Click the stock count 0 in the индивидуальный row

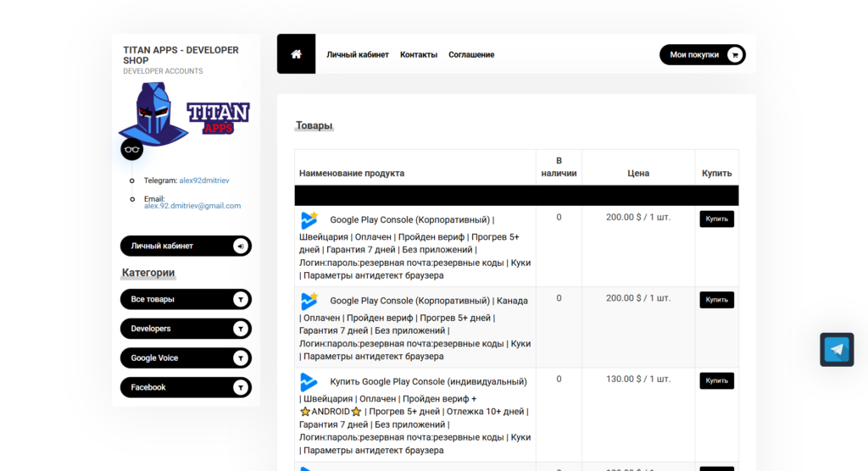(559, 380)
